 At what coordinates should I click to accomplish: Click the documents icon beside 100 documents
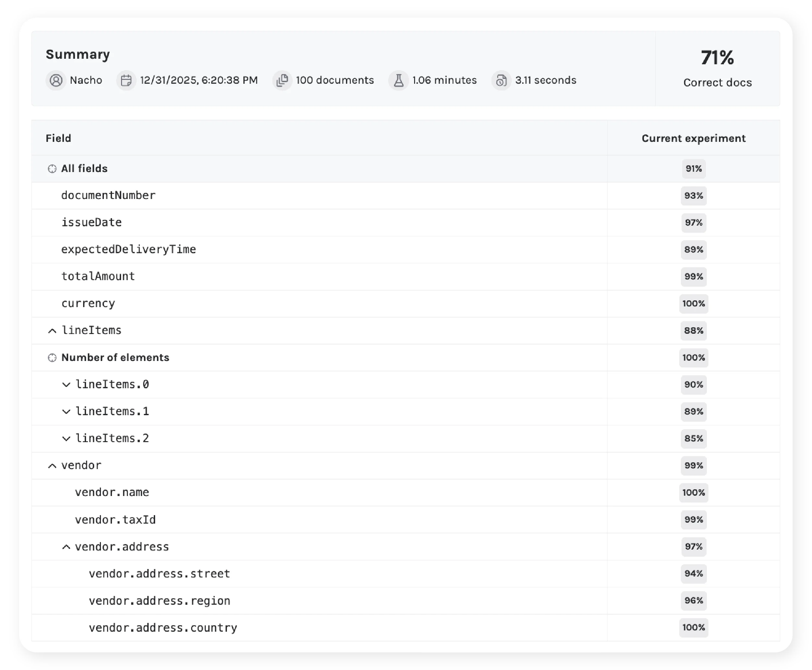(x=282, y=80)
